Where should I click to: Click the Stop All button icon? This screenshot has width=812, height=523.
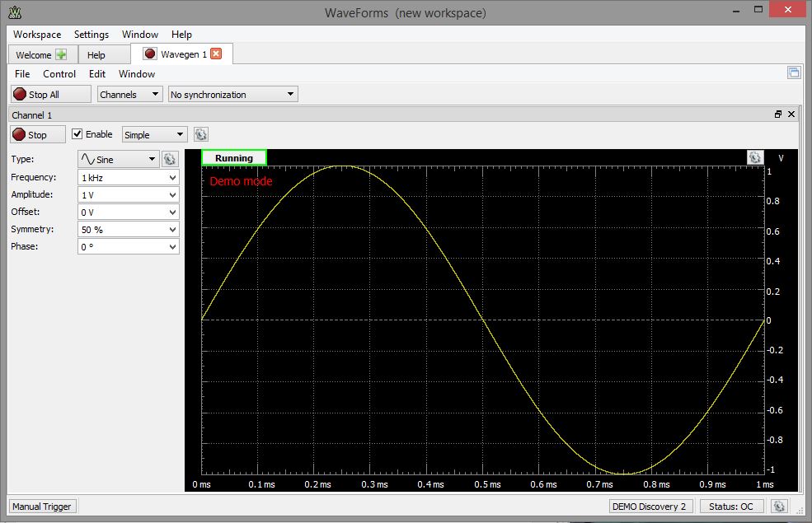point(18,93)
